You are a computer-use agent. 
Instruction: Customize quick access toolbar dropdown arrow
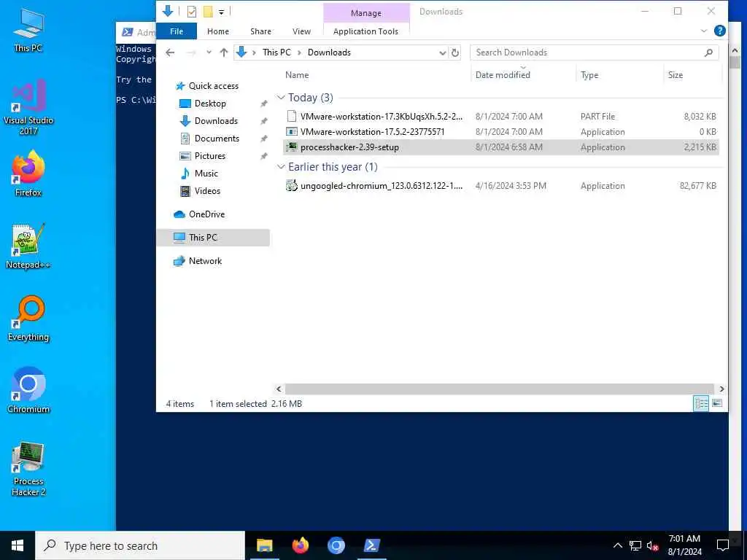[222, 12]
